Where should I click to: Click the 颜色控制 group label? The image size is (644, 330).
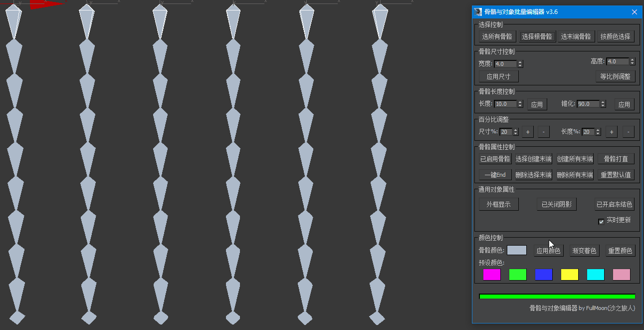click(491, 238)
